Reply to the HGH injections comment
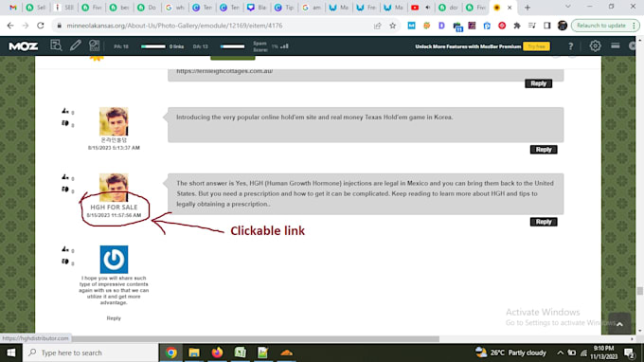The width and height of the screenshot is (644, 362). (544, 222)
